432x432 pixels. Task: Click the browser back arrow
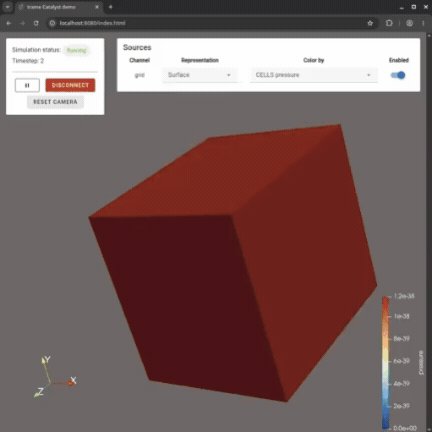click(x=9, y=23)
